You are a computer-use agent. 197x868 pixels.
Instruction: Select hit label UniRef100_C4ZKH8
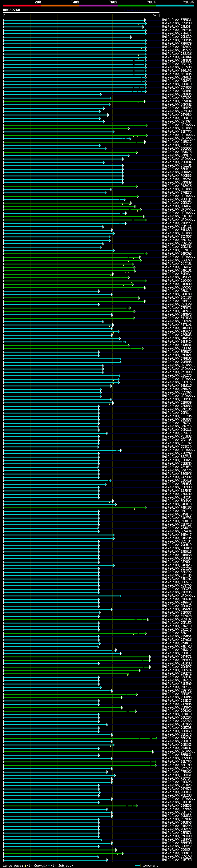point(177,664)
